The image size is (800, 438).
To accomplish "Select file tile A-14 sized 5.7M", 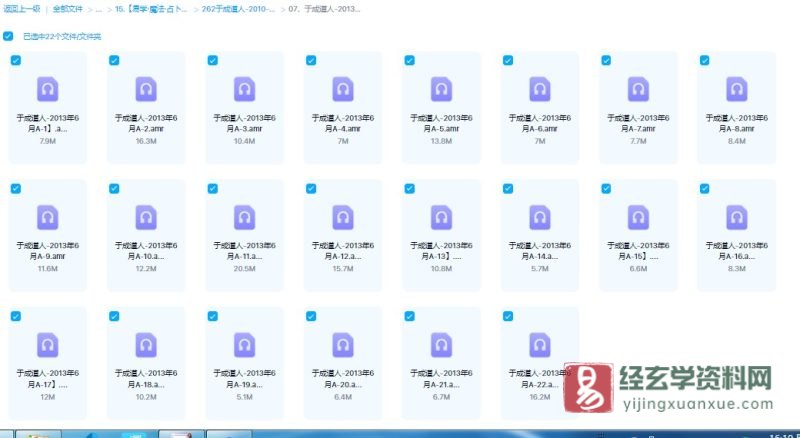I will 539,230.
